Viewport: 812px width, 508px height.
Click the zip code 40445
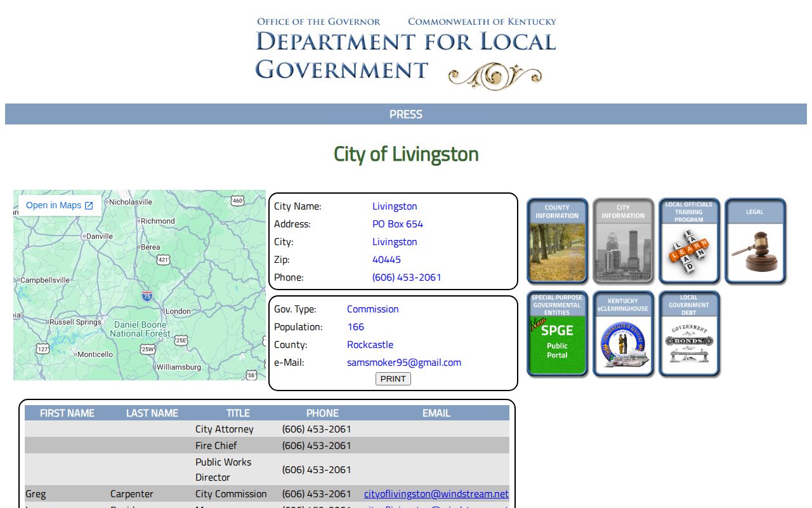pyautogui.click(x=386, y=260)
